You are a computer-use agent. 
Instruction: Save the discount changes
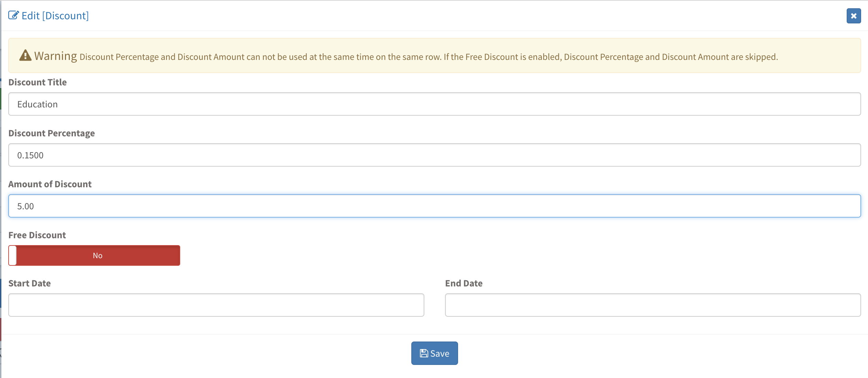(x=434, y=353)
